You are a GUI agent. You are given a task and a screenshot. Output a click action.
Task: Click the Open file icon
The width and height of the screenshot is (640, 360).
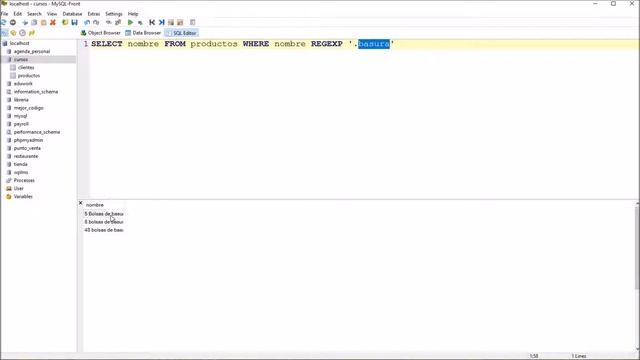pyautogui.click(x=65, y=22)
